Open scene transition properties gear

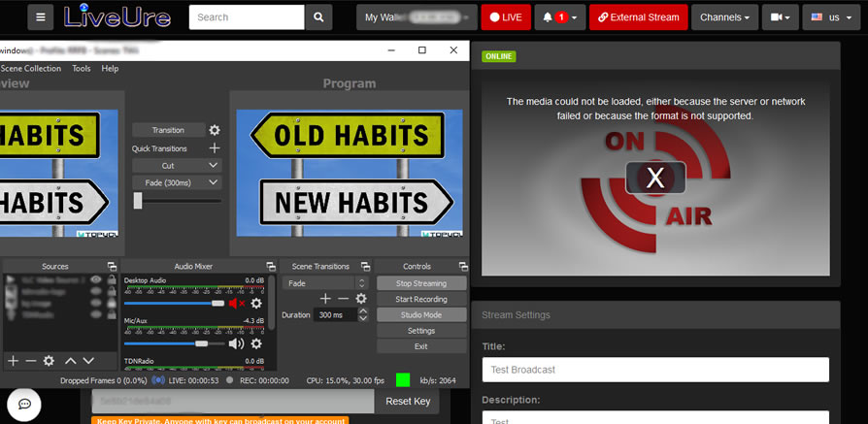[361, 299]
